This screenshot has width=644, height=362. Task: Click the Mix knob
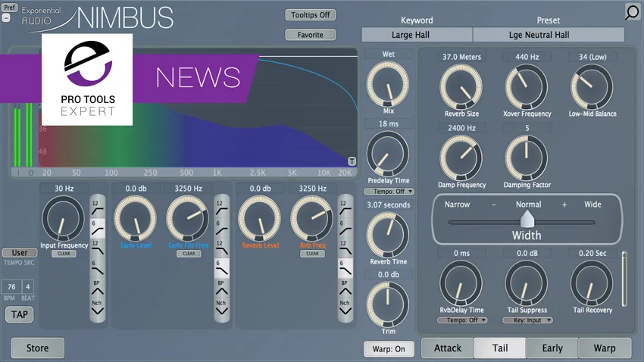(387, 84)
